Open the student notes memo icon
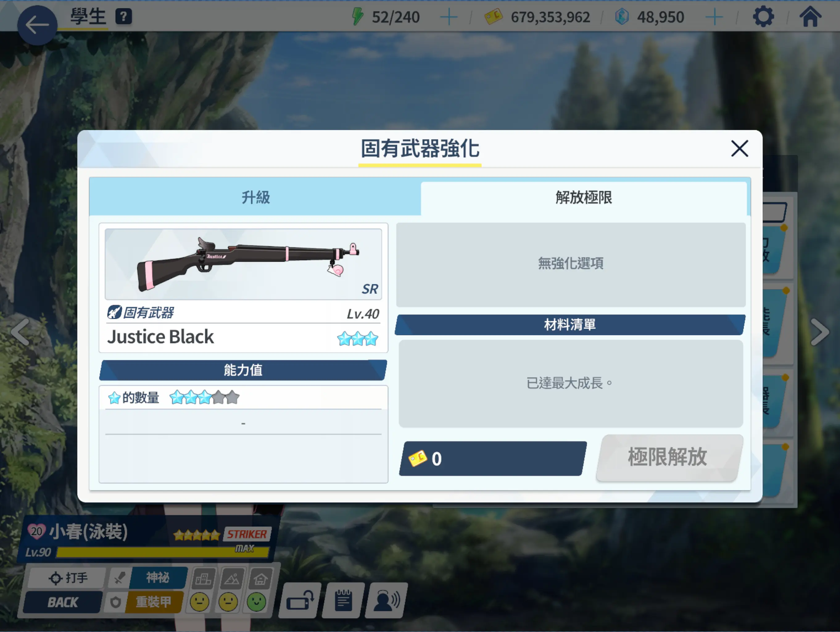 click(343, 601)
